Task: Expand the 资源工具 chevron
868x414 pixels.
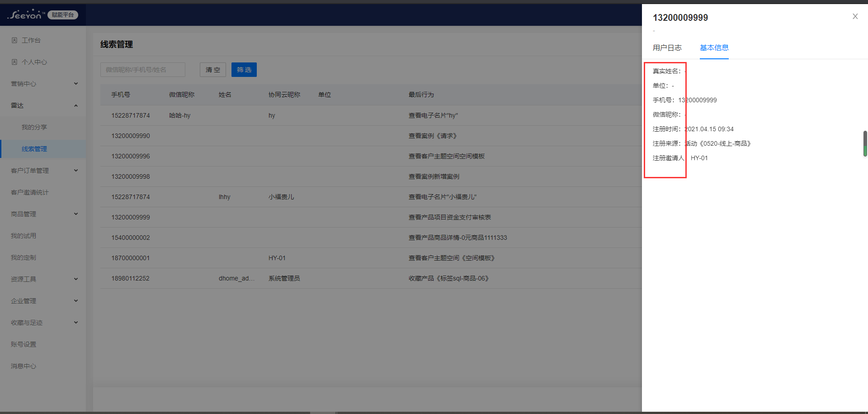Action: tap(76, 279)
